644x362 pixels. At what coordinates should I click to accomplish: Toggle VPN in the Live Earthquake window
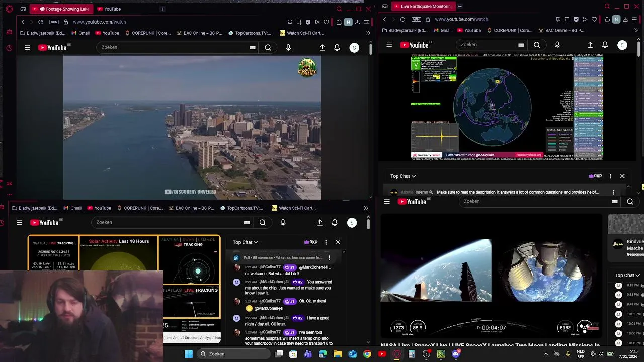point(416,19)
